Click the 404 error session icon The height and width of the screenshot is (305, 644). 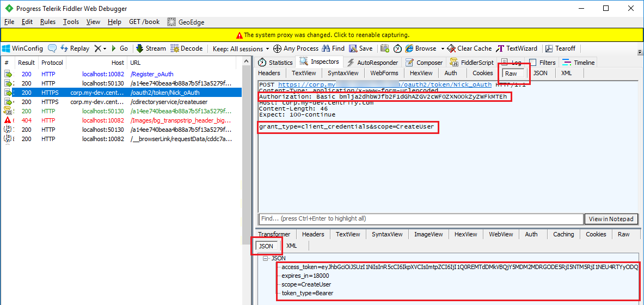(x=8, y=120)
